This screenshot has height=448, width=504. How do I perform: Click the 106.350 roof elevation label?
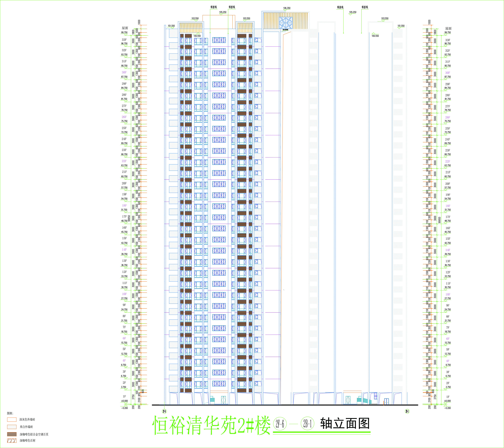point(287,8)
